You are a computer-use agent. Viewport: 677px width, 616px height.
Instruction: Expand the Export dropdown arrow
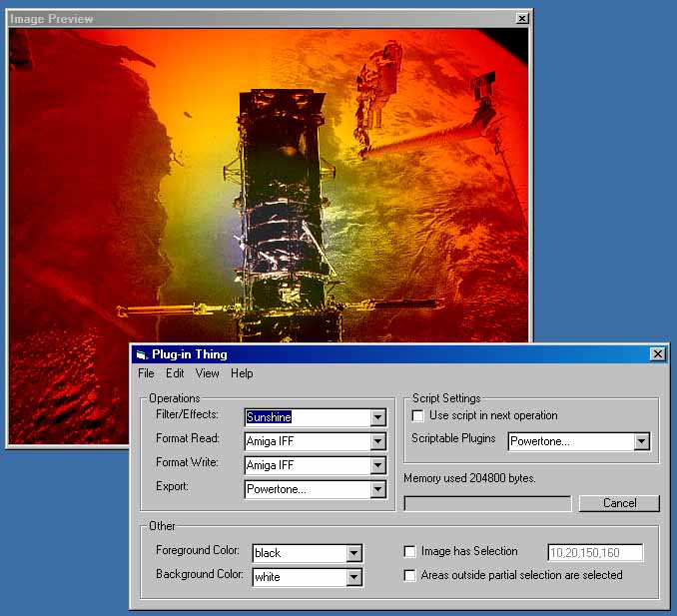(x=377, y=489)
